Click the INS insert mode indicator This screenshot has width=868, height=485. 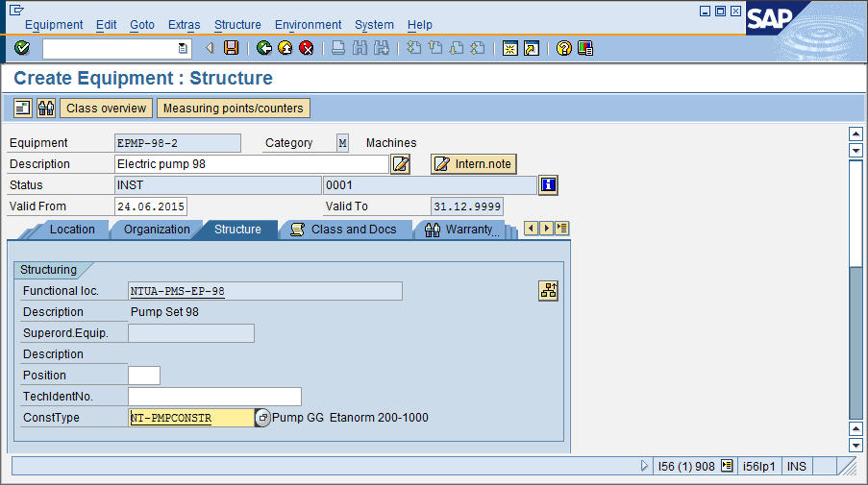797,467
